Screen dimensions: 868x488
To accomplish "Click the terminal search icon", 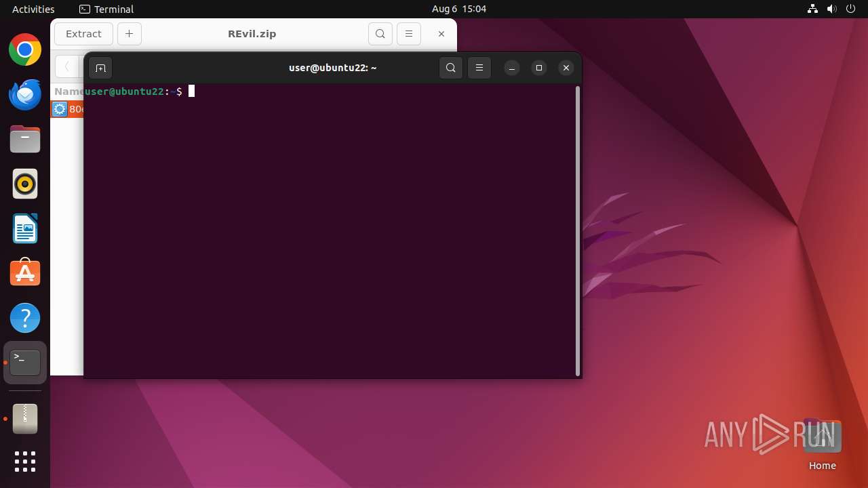I will click(451, 68).
